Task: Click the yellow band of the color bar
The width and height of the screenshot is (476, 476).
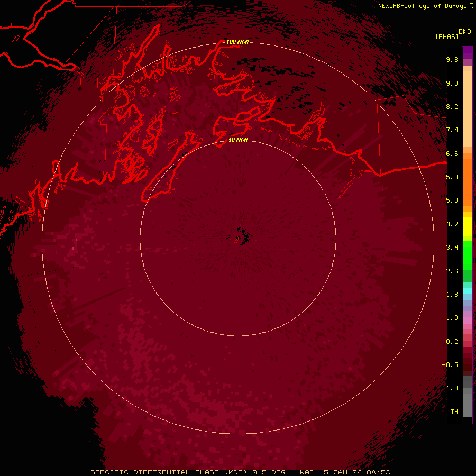Action: (467, 226)
